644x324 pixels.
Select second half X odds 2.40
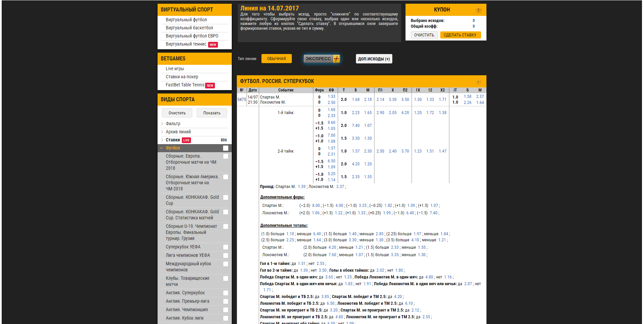click(393, 151)
